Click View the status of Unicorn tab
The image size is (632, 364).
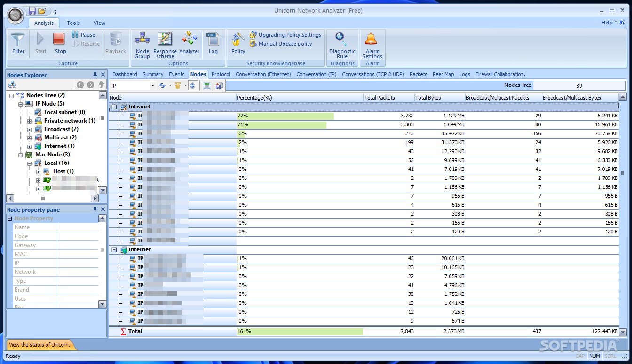(39, 345)
